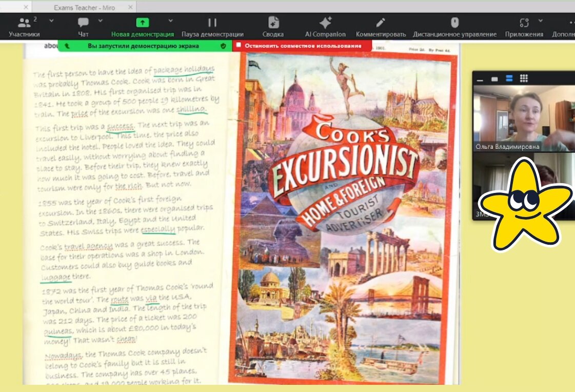The height and width of the screenshot is (392, 575).
Task: Select active speaker strip view
Action: click(x=509, y=79)
